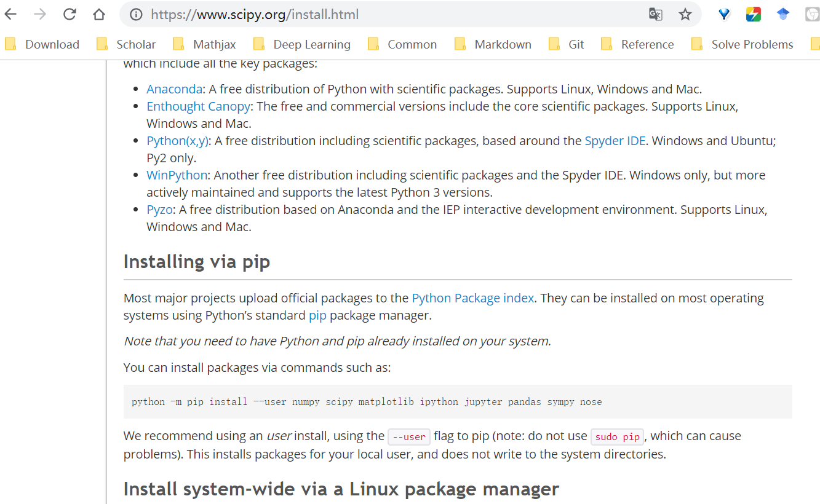Open the Download bookmarks folder
The height and width of the screenshot is (504, 820).
point(42,44)
